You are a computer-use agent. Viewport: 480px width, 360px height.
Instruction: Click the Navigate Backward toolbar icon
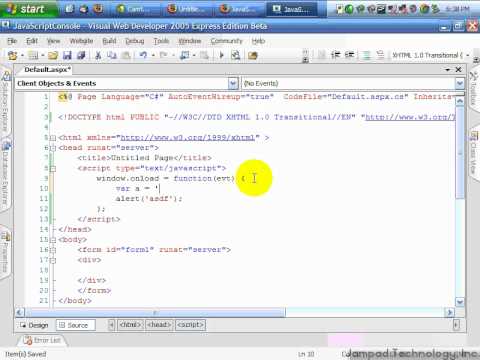click(184, 55)
